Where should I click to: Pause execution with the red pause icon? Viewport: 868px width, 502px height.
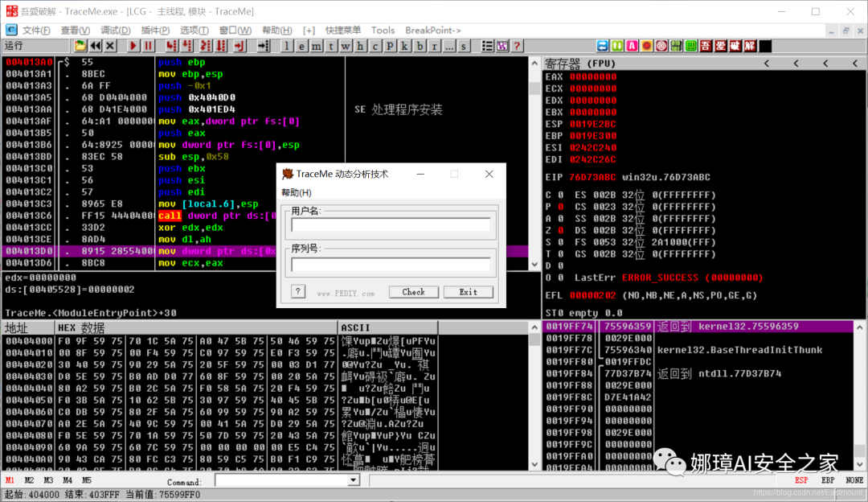148,46
